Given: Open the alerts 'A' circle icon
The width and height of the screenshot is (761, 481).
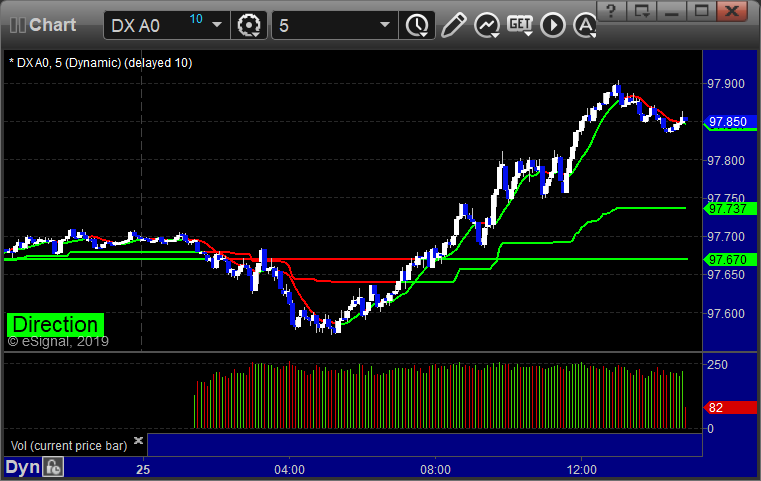Looking at the screenshot, I should pyautogui.click(x=585, y=25).
